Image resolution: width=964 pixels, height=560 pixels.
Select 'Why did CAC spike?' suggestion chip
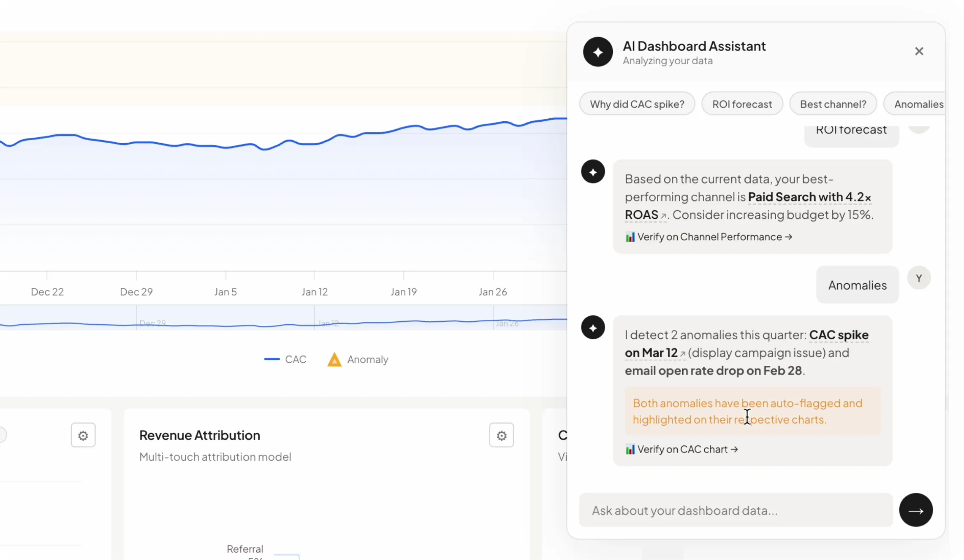(x=637, y=104)
